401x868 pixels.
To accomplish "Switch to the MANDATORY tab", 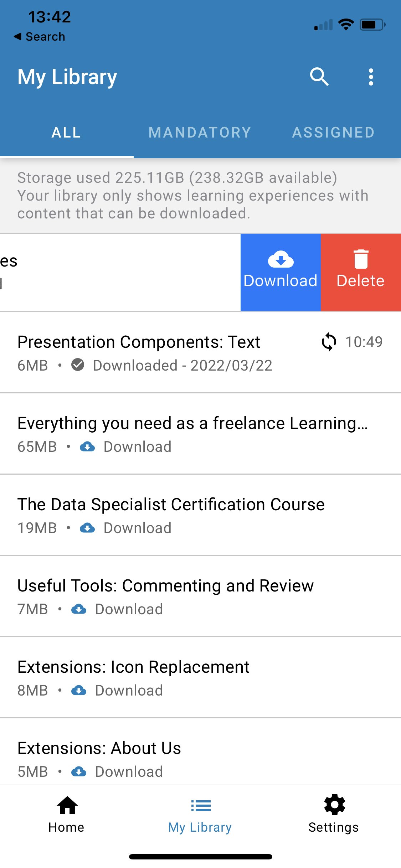I will (x=200, y=133).
